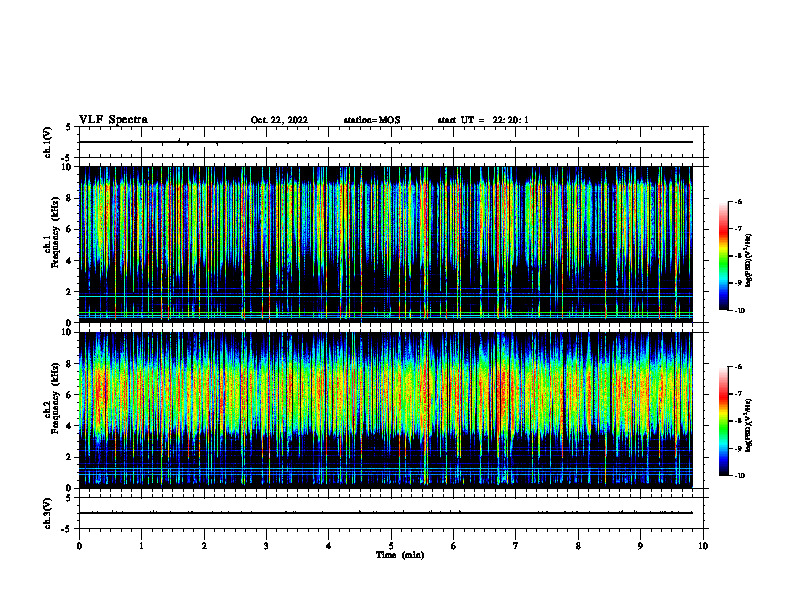Click the '4' tick on the time axis
The height and width of the screenshot is (612, 792).
pos(328,546)
